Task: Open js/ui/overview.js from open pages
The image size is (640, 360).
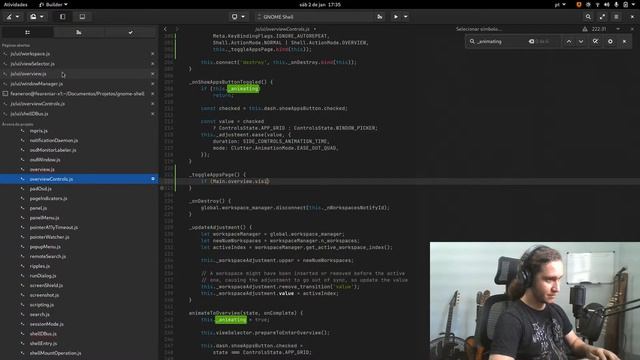Action: (x=29, y=74)
